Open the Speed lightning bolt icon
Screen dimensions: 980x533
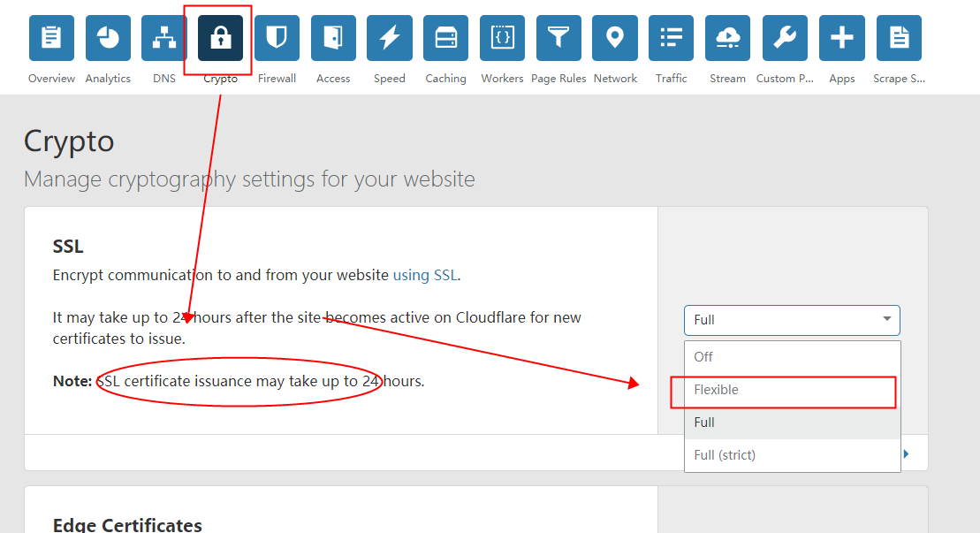[x=390, y=38]
